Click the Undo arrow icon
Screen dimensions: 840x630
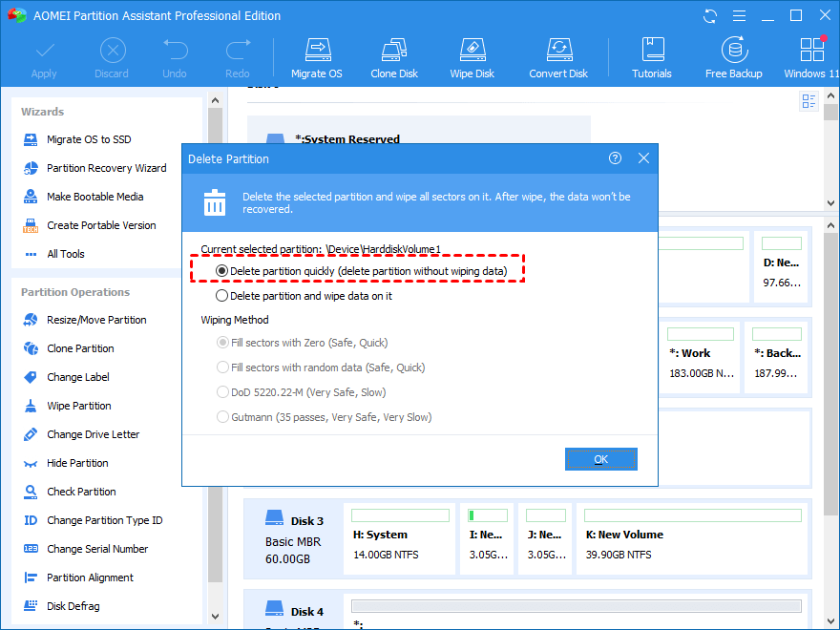click(x=176, y=50)
